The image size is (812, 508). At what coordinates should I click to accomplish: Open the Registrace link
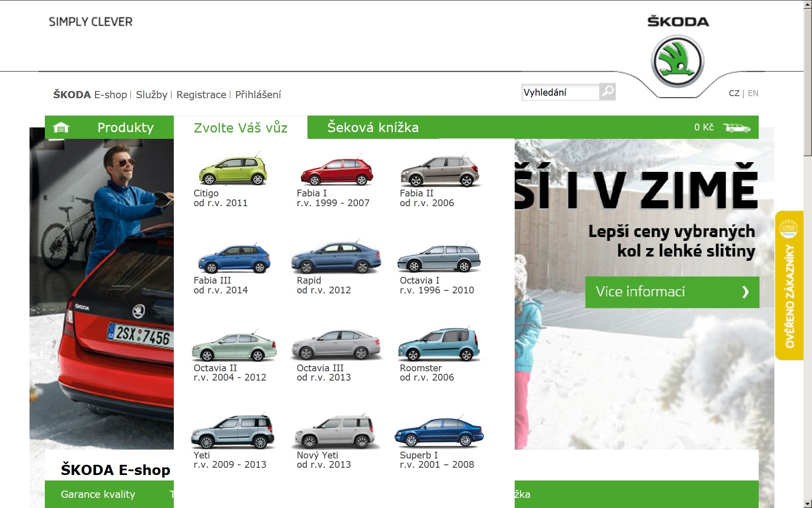pos(201,94)
